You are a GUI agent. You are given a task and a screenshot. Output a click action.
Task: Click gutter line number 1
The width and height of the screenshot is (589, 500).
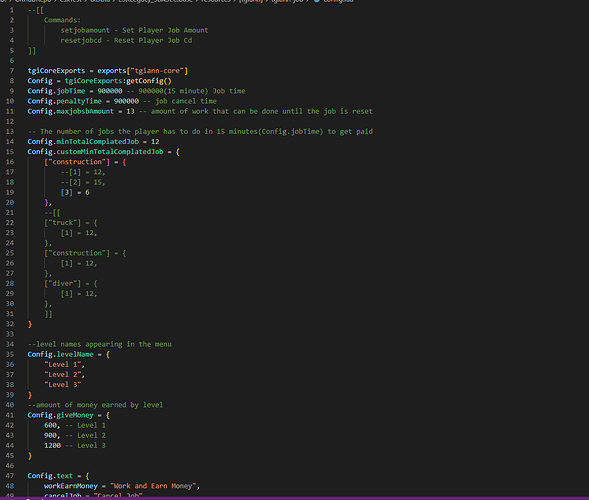pos(12,10)
